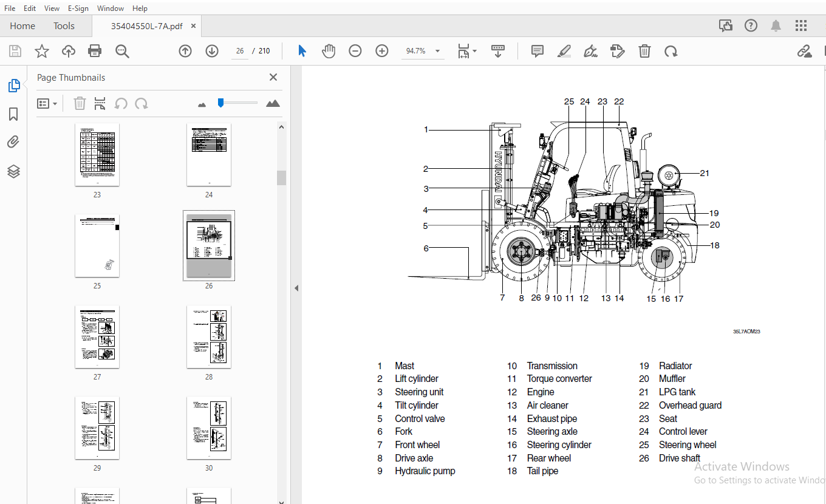Activate the Hand pan tool

(x=329, y=51)
